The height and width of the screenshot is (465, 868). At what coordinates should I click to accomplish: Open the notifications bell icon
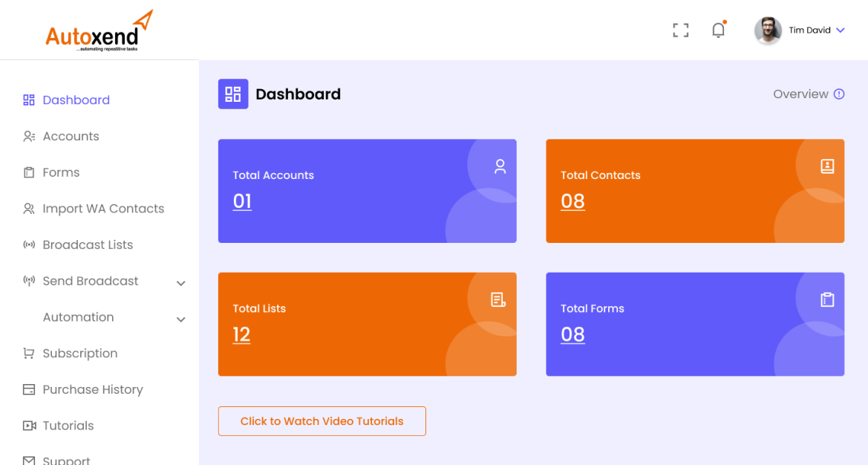tap(718, 30)
